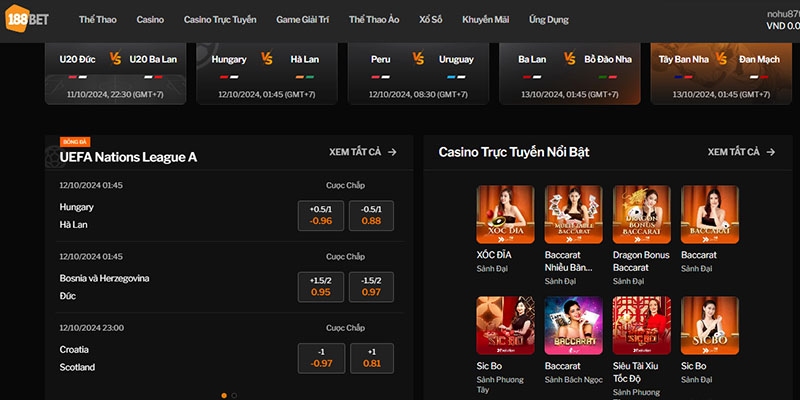
Task: Click the Croatia team name
Action: [74, 350]
